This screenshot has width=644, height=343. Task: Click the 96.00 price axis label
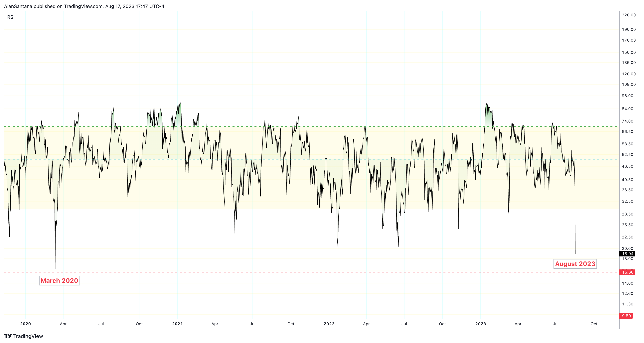point(627,96)
